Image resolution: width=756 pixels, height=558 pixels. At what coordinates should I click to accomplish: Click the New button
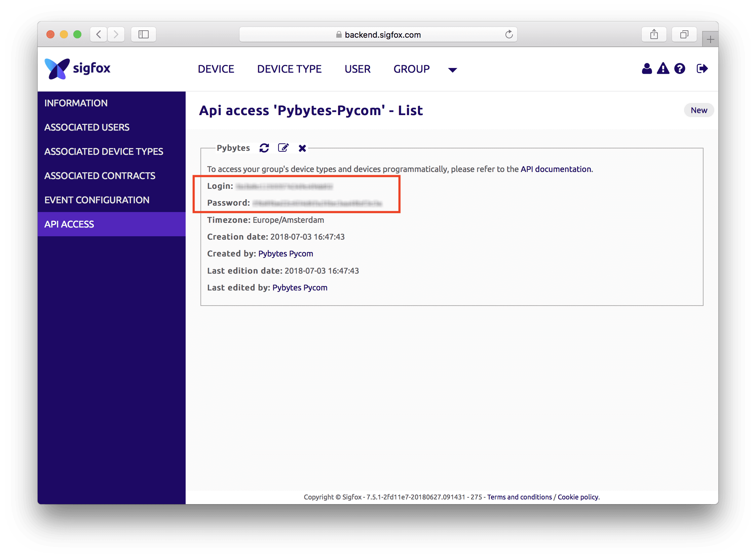[x=698, y=110]
